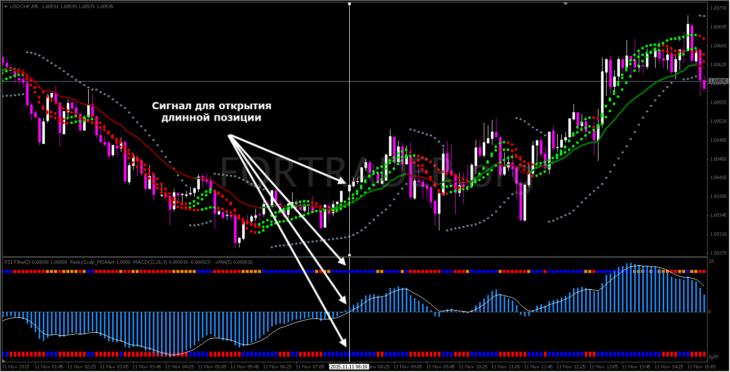Click the 11 Nov 2015 date label

pos(15,367)
